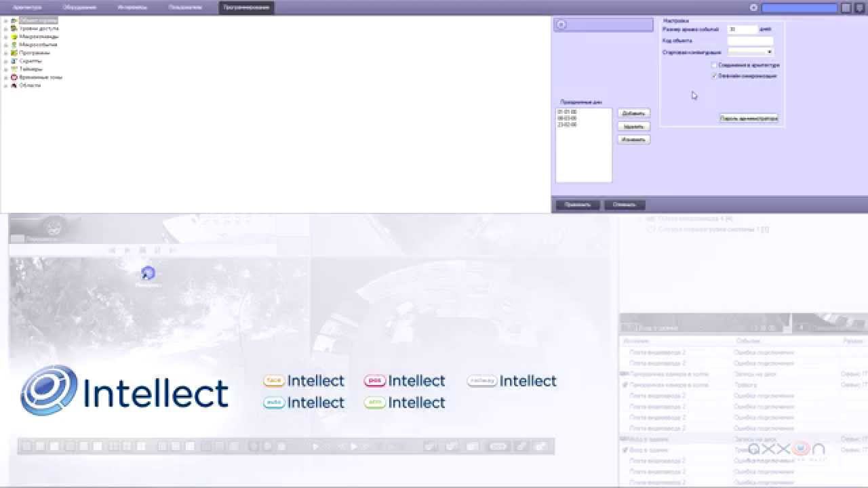Expand the first highlighted tree node
Screen dimensions: 868x488
click(5, 20)
